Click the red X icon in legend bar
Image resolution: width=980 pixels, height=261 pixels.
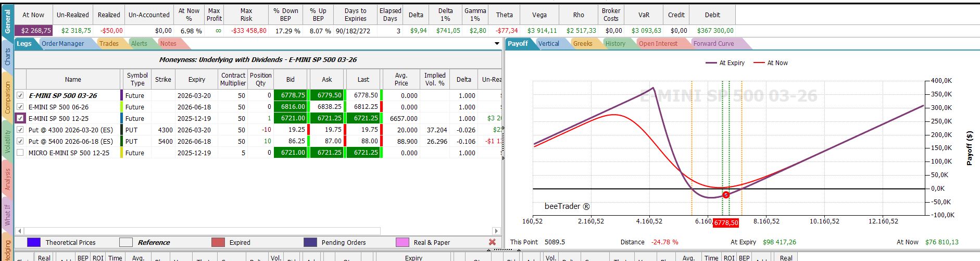[x=492, y=242]
